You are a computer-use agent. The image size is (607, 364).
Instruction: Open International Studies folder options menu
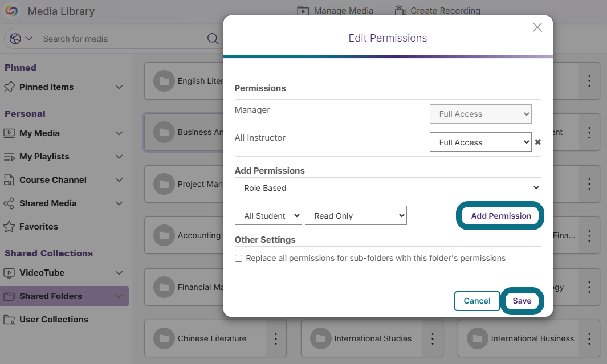pos(433,338)
